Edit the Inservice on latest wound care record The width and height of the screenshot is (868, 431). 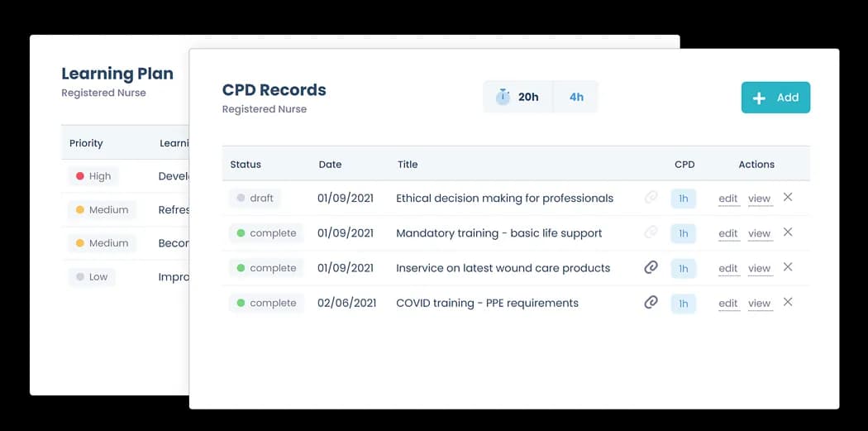tap(728, 268)
